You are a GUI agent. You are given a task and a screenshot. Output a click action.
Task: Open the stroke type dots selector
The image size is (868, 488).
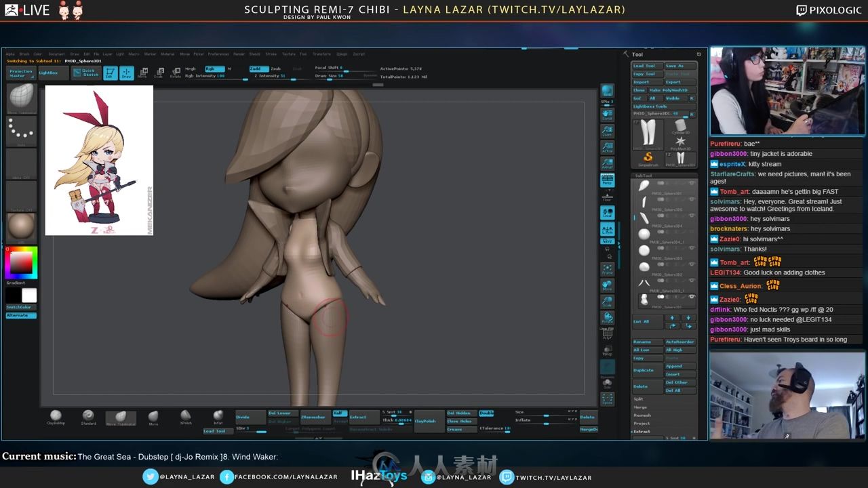coord(21,131)
